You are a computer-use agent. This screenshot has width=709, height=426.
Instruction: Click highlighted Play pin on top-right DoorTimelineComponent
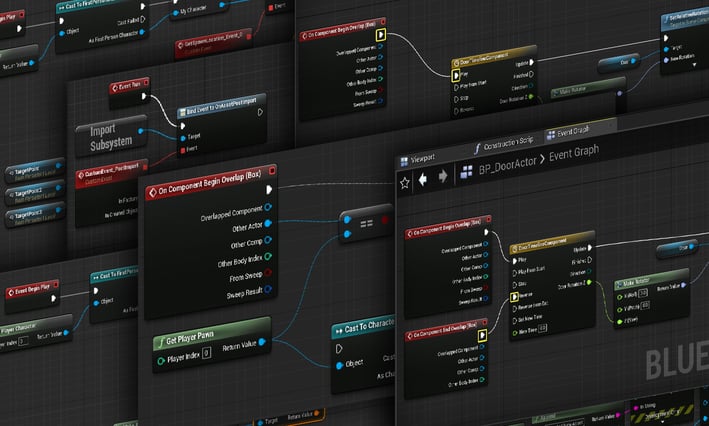point(456,75)
